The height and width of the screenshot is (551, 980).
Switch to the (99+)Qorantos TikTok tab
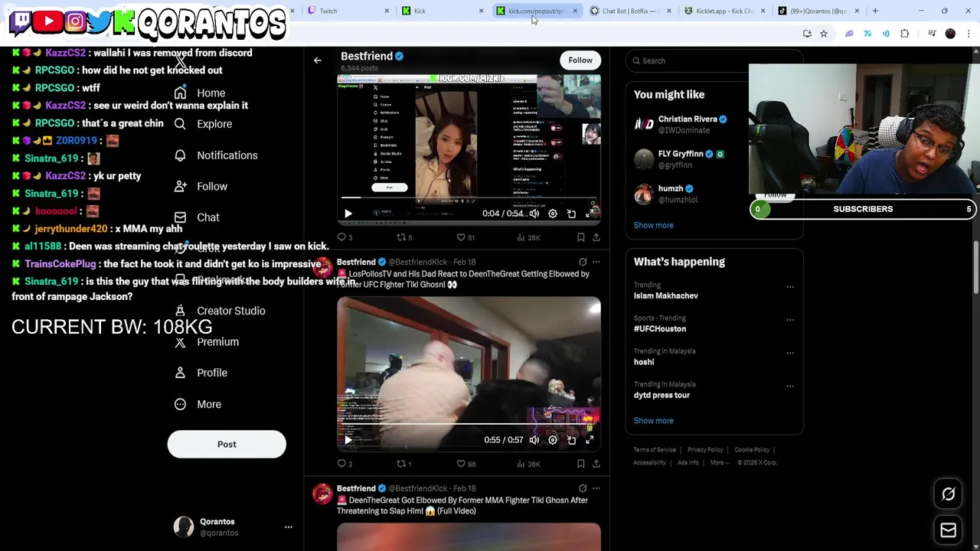click(818, 11)
